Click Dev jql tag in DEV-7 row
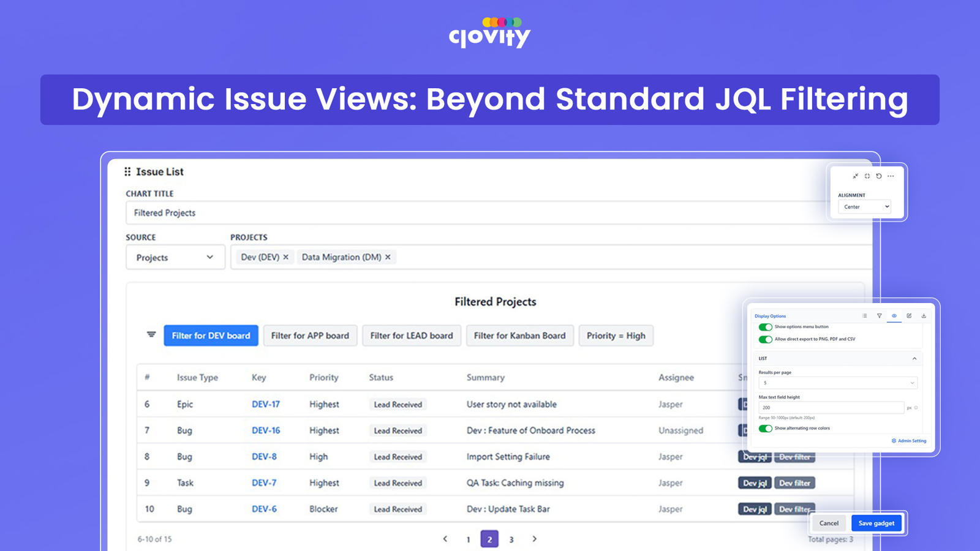Viewport: 980px width, 551px height. pos(755,483)
